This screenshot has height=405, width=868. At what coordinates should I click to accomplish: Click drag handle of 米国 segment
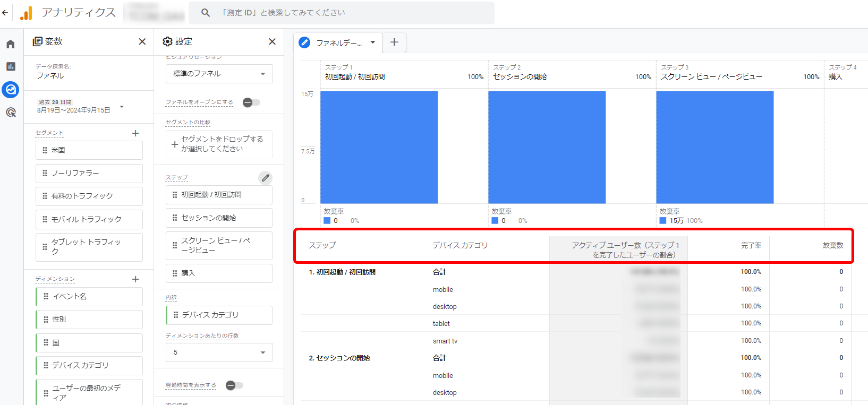point(45,150)
